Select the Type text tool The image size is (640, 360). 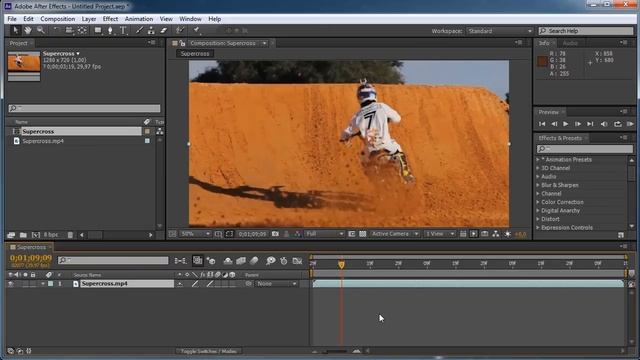point(123,30)
